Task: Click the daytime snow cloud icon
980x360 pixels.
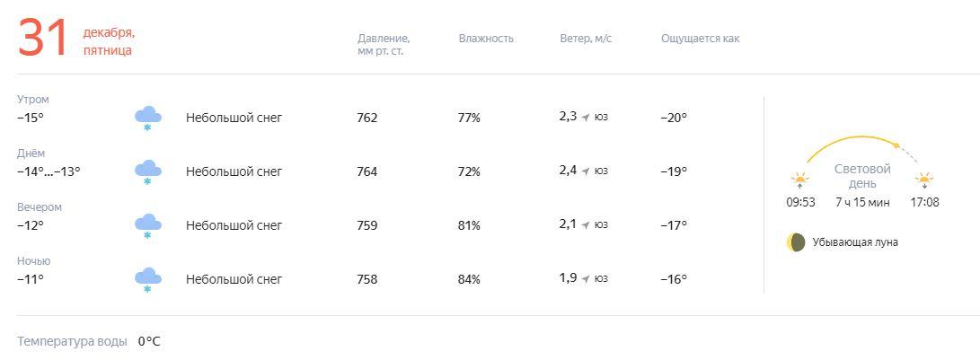Action: pos(147,171)
